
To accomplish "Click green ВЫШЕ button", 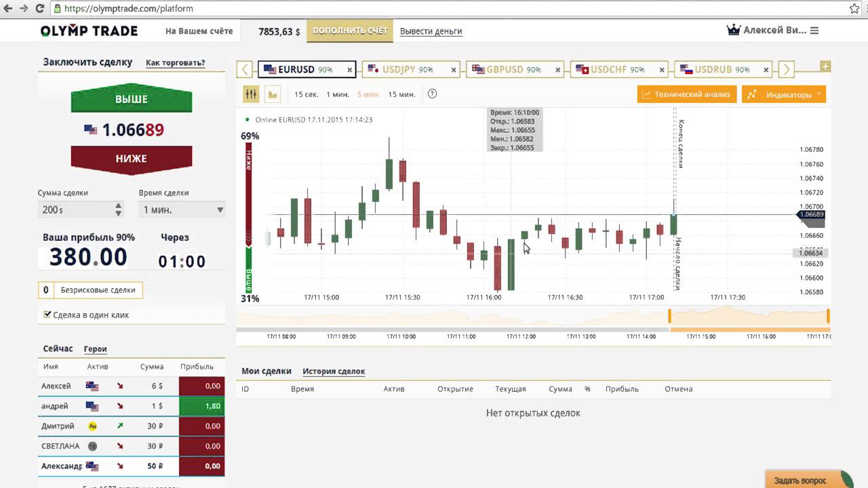I will [132, 99].
